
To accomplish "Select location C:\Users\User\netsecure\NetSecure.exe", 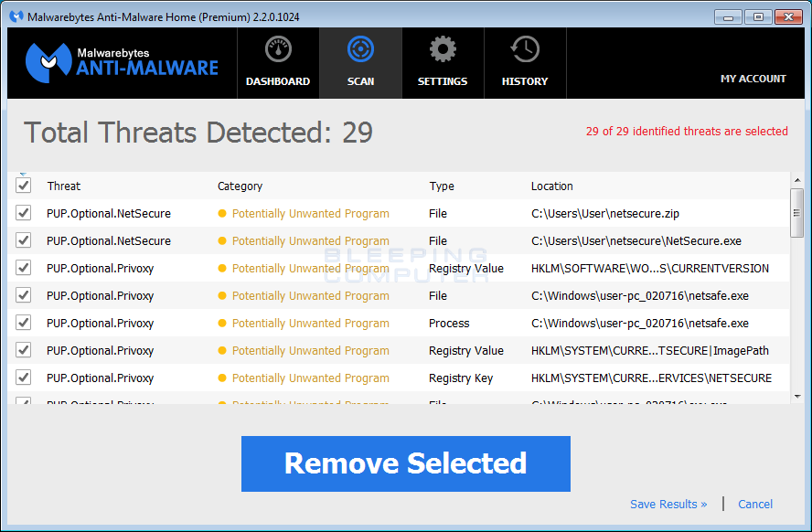I will point(636,240).
